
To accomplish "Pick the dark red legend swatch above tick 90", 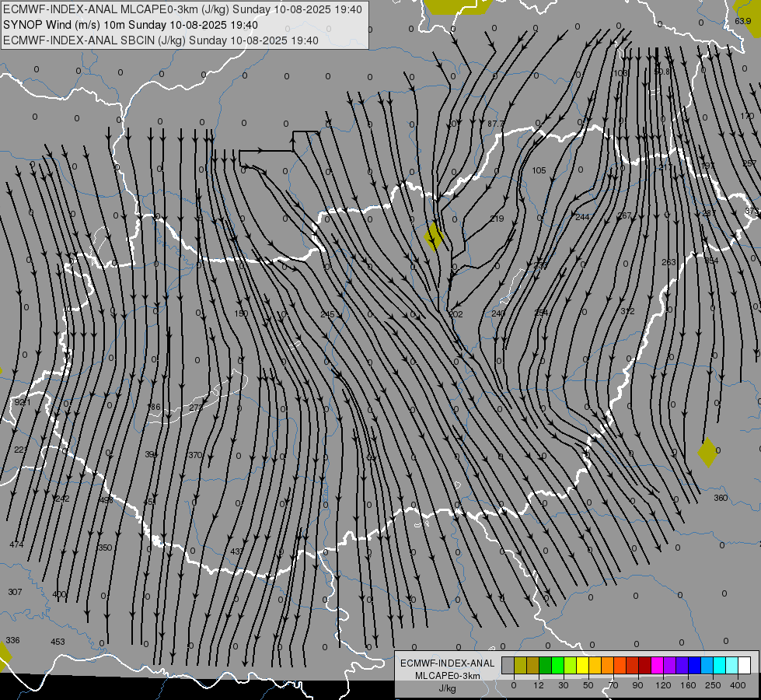I will 644,665.
